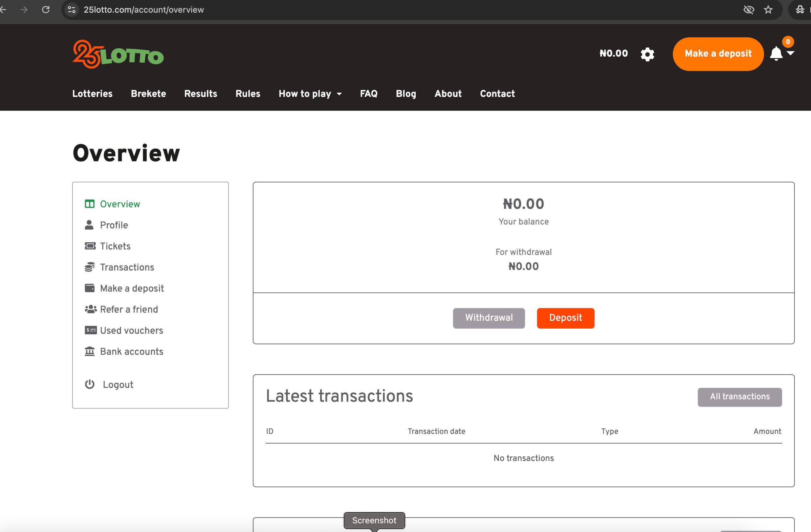Click the Logout power icon

coord(90,384)
